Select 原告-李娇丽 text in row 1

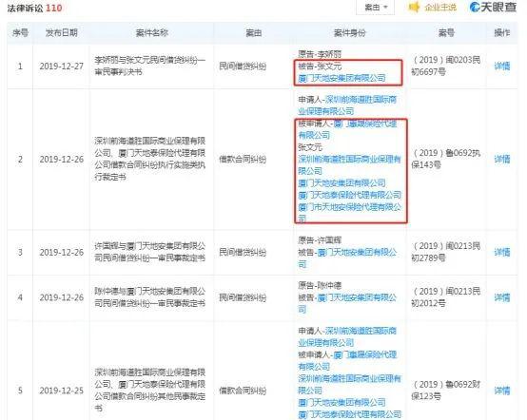[x=320, y=54]
